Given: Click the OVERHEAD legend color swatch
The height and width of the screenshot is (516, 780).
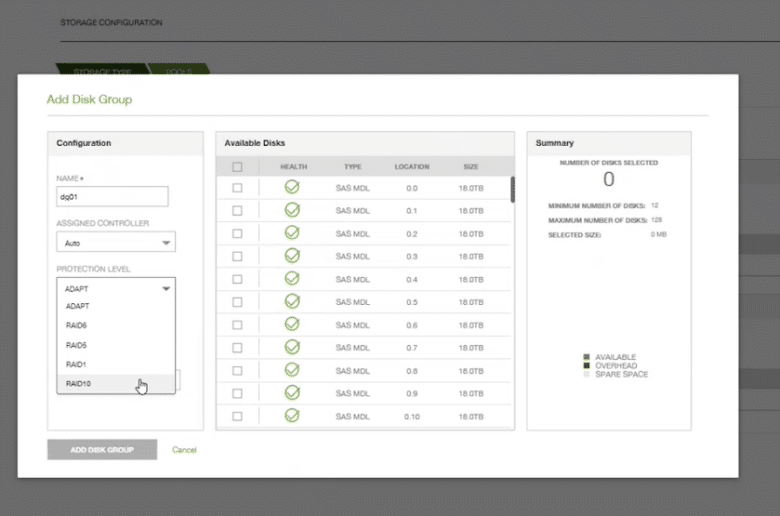Looking at the screenshot, I should tap(586, 365).
